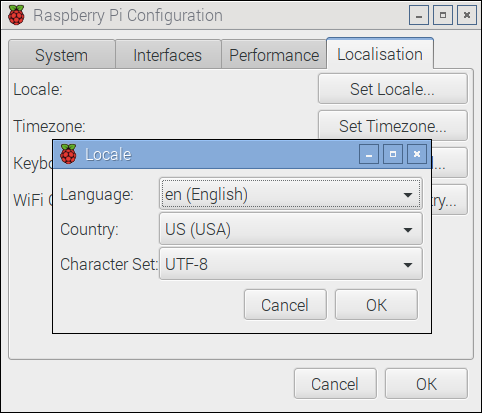Close the Raspberry Pi Configuration window
This screenshot has width=482, height=413.
[467, 15]
